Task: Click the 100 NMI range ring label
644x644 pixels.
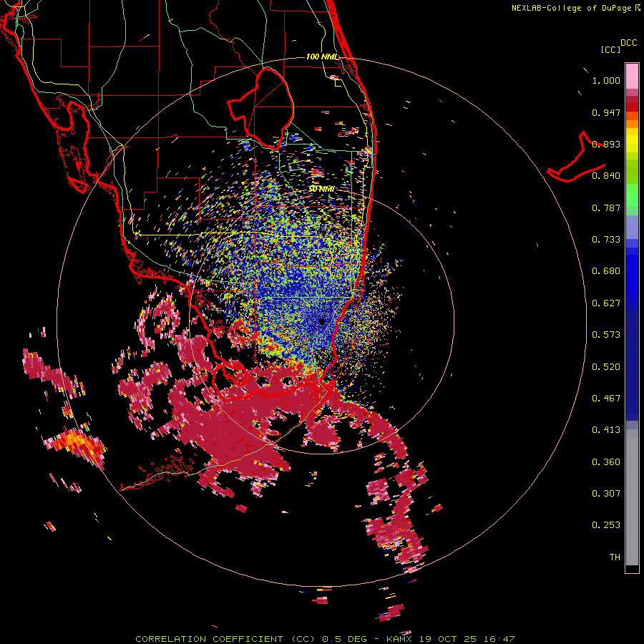Action: pyautogui.click(x=323, y=57)
